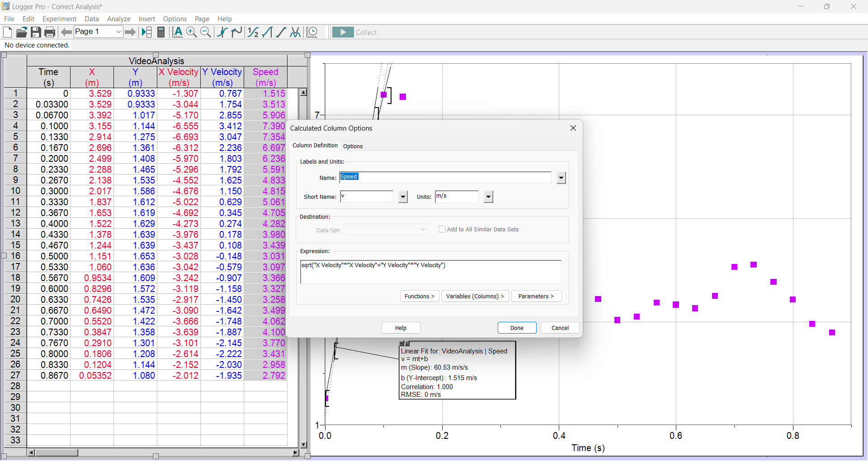Select the Examine tool on the toolbar
Viewport: 868px width, 461px height.
pos(222,32)
